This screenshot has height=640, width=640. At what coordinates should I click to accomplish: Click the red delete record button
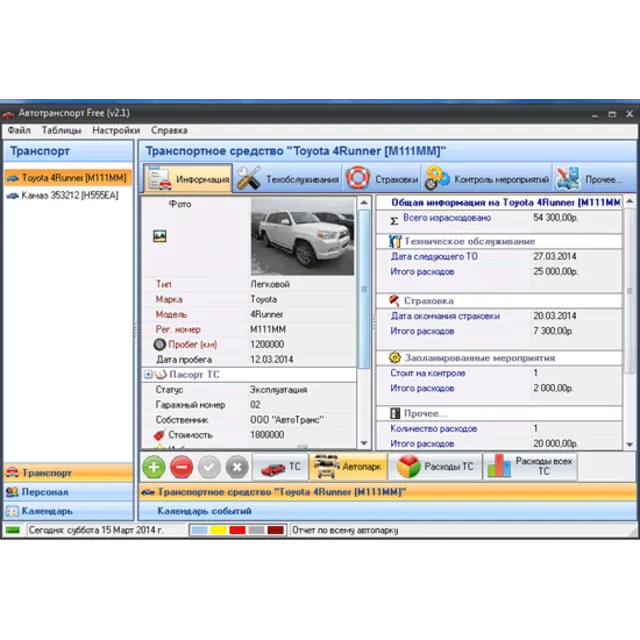pos(182,467)
